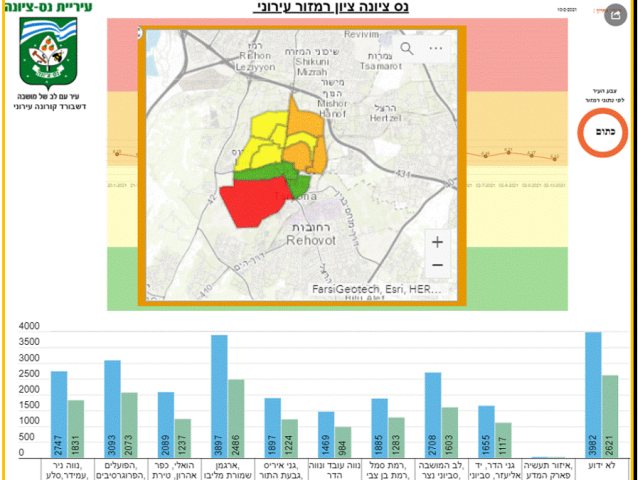Click the blue bar showing 3982 for לא ידוע

(x=593, y=395)
